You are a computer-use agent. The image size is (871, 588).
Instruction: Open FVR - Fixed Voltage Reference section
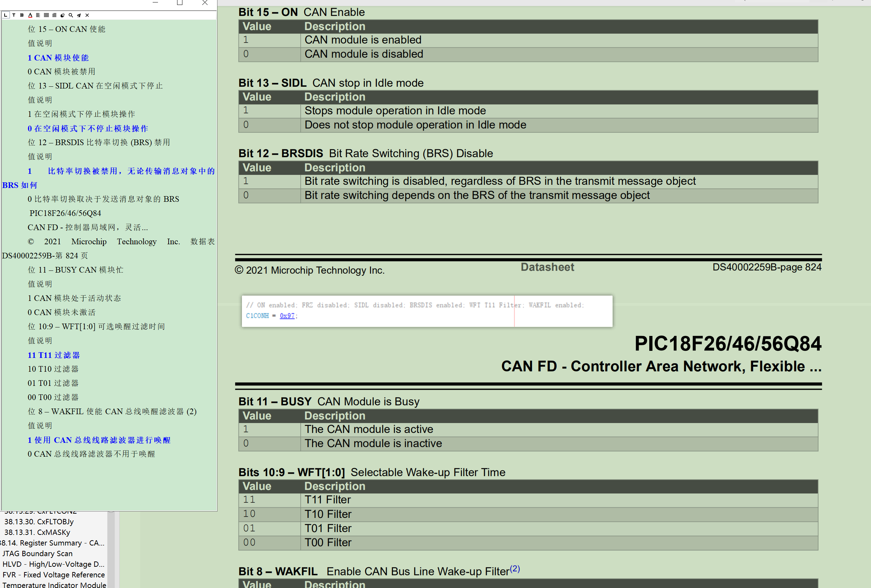point(53,574)
